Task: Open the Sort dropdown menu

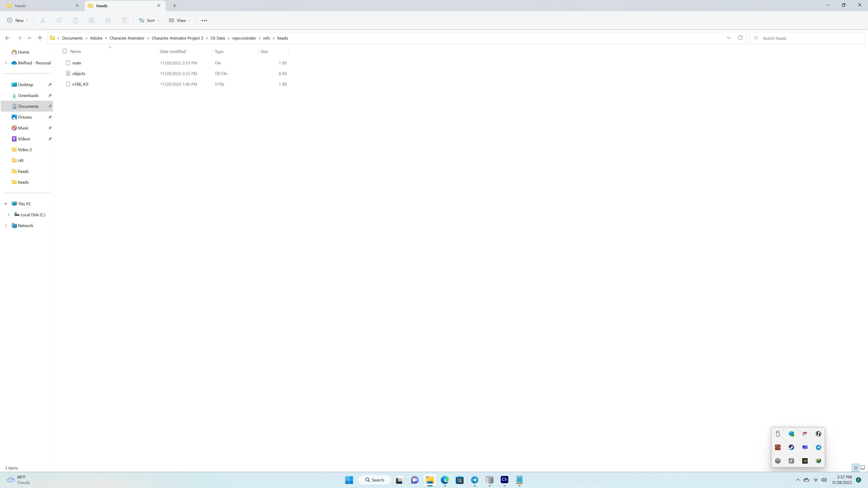Action: point(149,21)
